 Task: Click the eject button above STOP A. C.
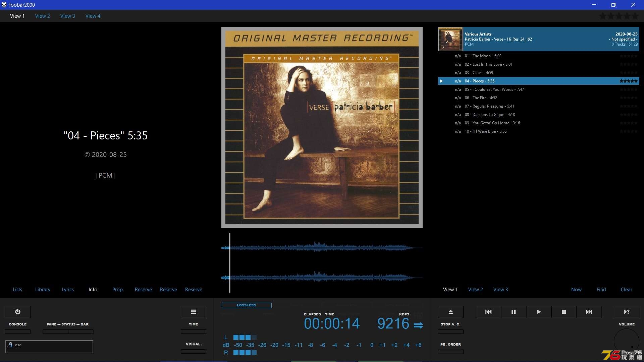(x=451, y=312)
